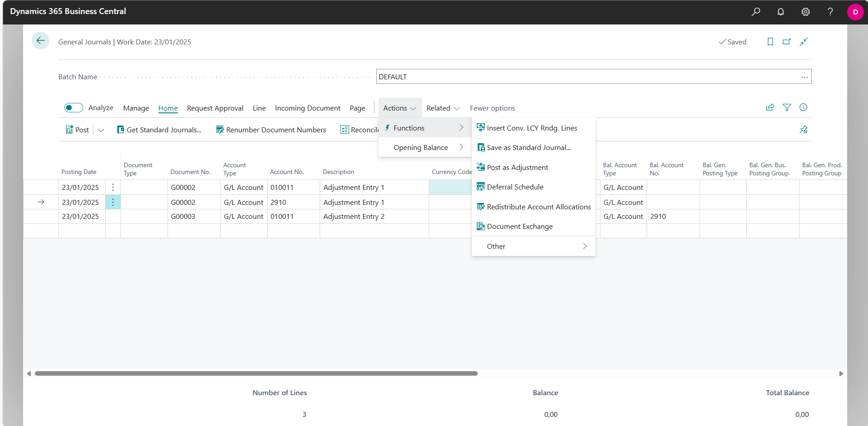
Task: Click the scroll right arrow
Action: 841,373
